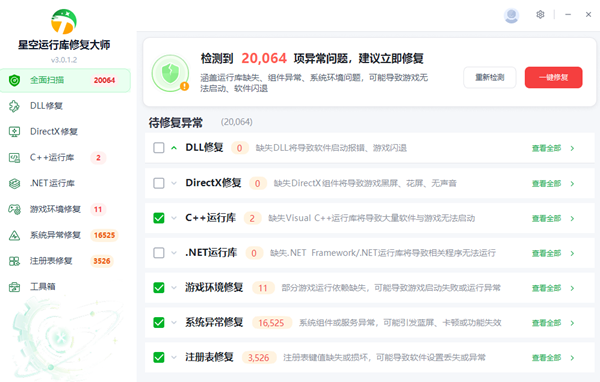
Task: Uncheck the 系统异常修复 row checkbox
Action: (159, 323)
